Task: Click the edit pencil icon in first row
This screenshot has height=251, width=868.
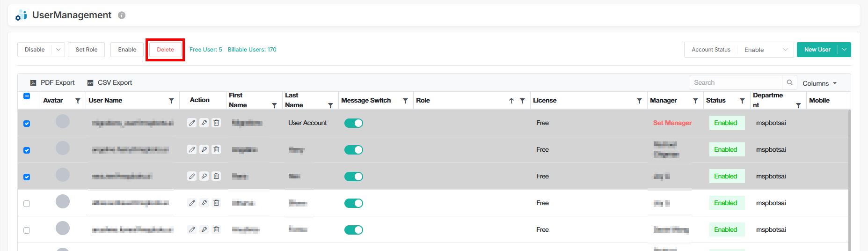Action: tap(192, 123)
